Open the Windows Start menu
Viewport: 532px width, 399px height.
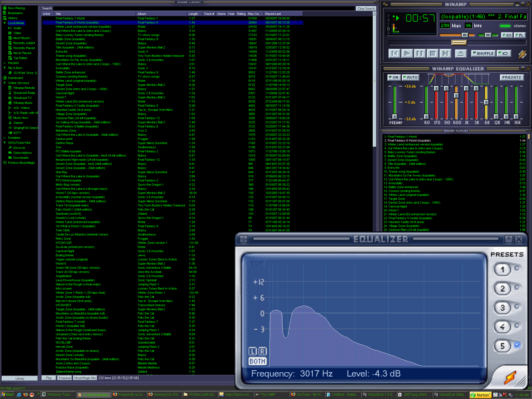tap(7, 395)
